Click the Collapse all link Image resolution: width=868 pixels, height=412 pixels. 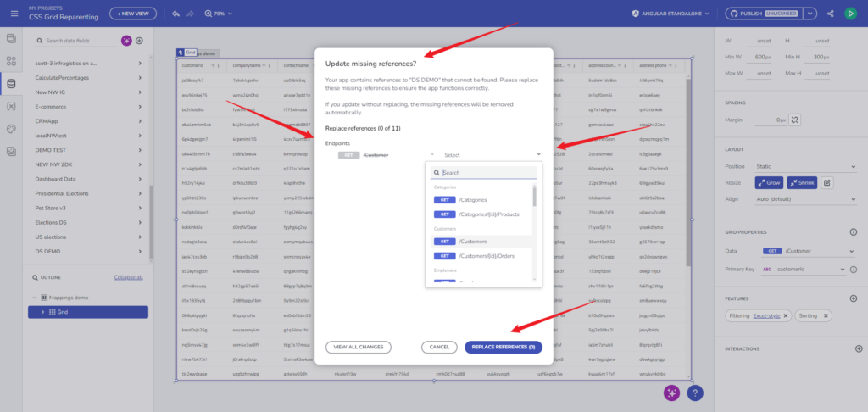129,277
